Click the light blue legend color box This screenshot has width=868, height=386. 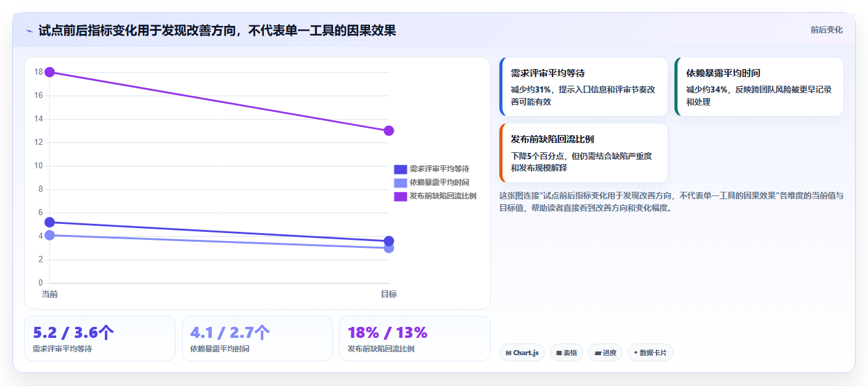tap(401, 183)
